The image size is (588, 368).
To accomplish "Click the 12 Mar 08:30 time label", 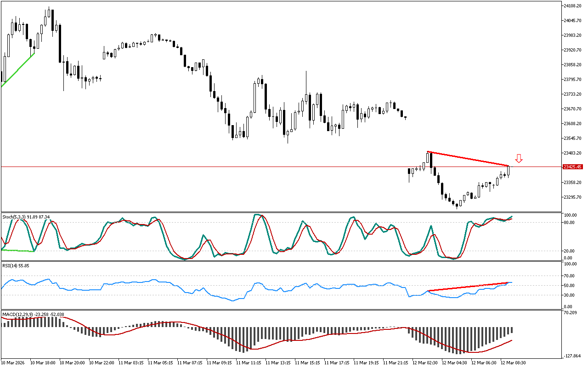I will (513, 363).
